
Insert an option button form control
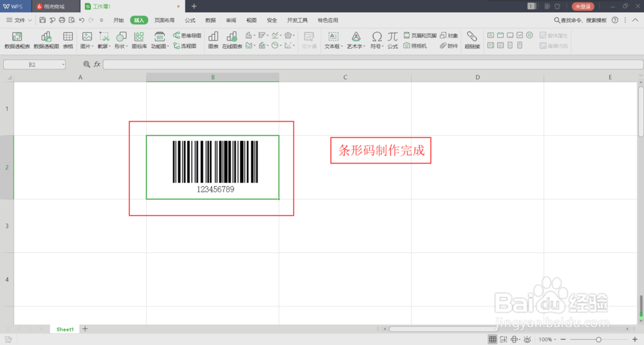pyautogui.click(x=529, y=35)
